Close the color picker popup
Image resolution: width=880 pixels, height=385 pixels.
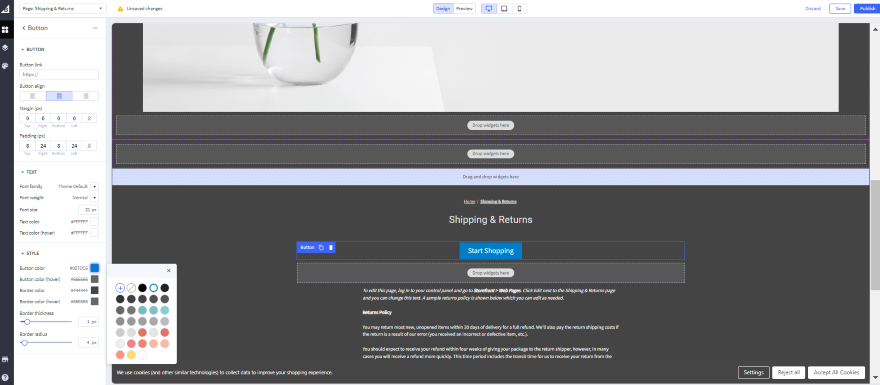168,271
